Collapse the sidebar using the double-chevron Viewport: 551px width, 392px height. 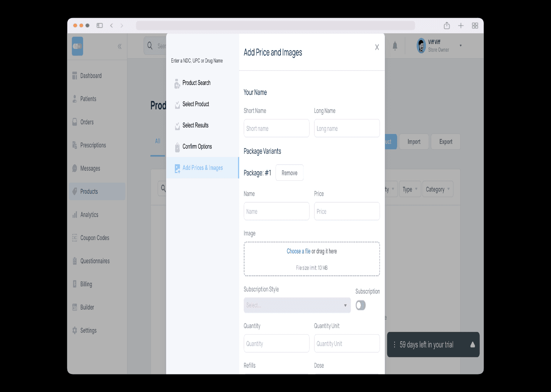click(119, 46)
